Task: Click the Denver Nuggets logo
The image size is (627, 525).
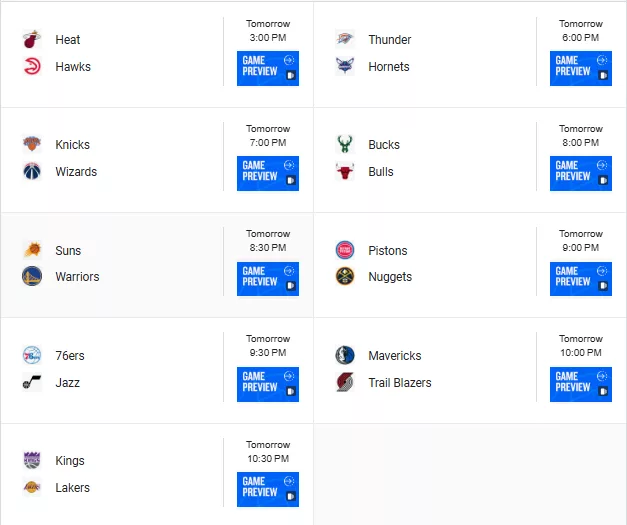Action: (x=345, y=276)
